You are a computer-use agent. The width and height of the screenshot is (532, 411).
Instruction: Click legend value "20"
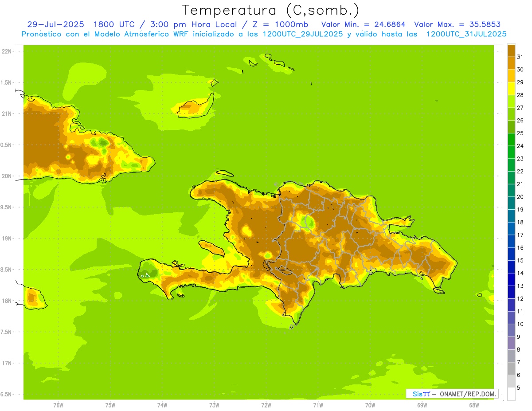(520, 197)
